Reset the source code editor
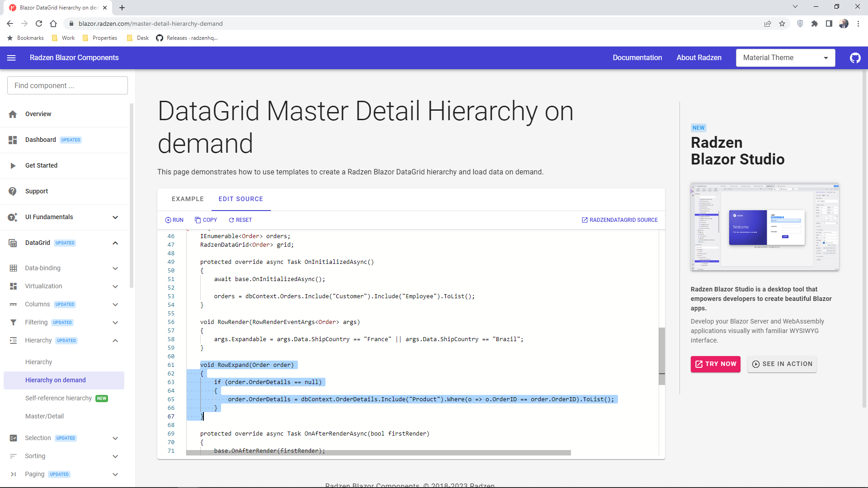 (240, 220)
